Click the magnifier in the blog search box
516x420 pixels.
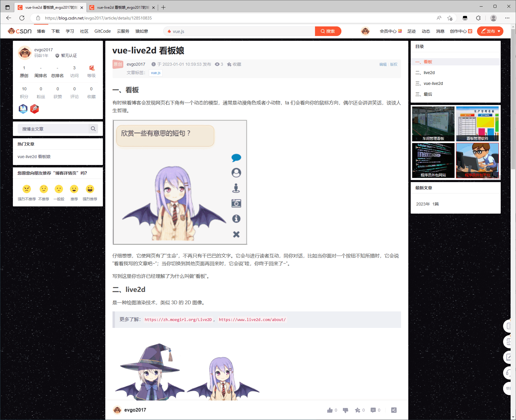93,129
